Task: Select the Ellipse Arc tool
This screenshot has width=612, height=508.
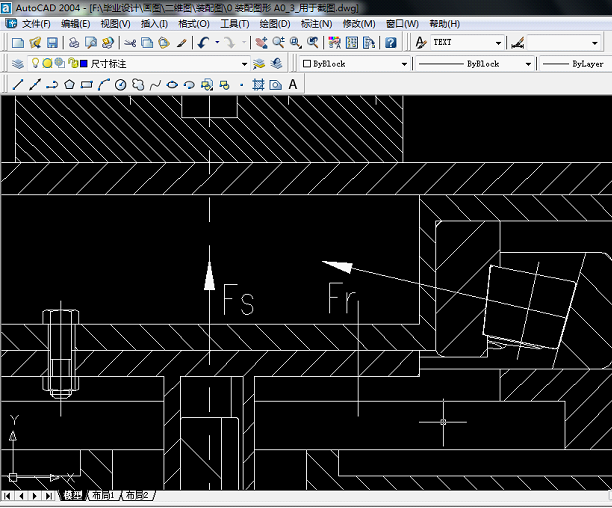Action: 189,84
